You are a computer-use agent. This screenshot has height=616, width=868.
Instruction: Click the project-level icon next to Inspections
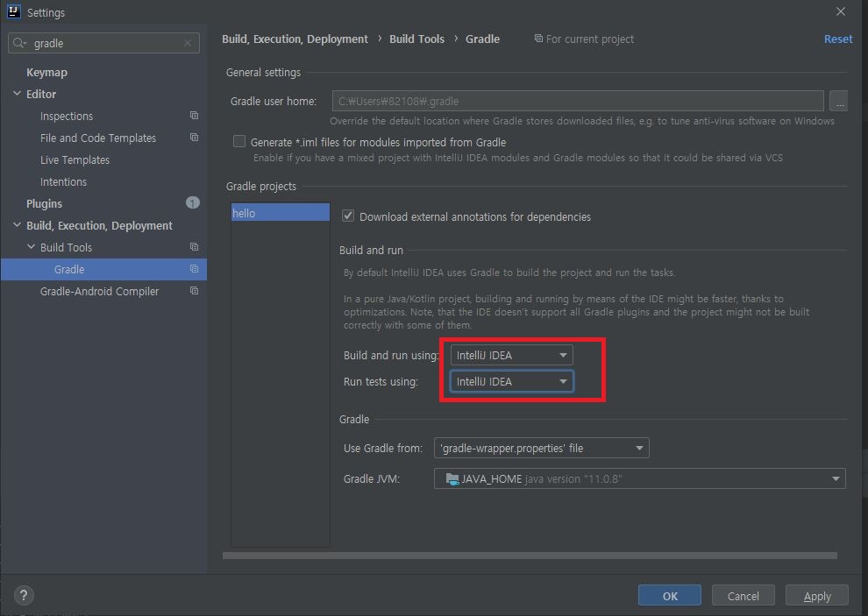195,116
